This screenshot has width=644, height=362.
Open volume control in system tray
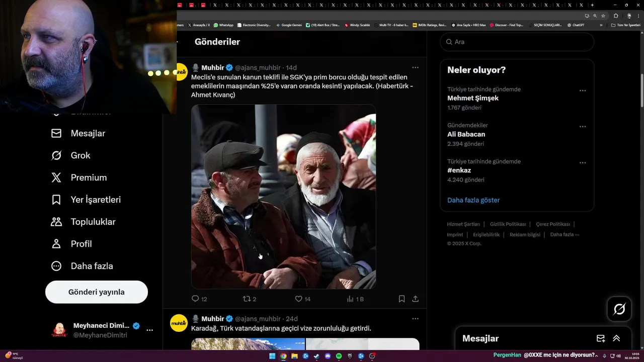coord(618,356)
